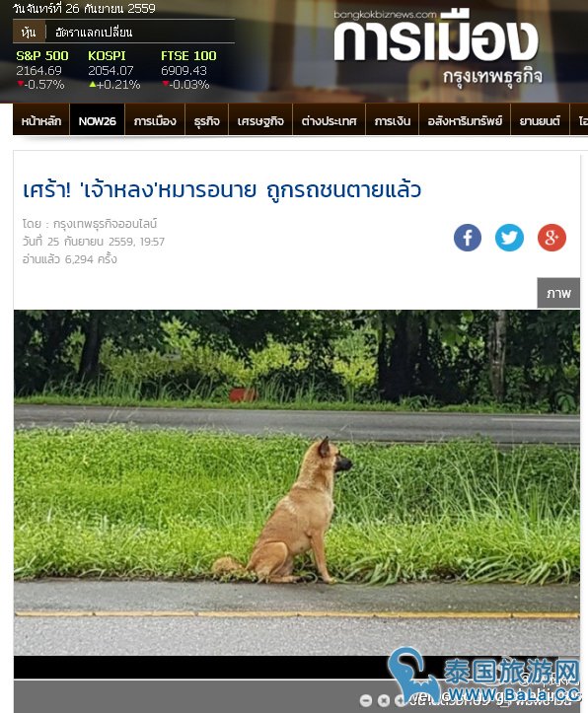Open อสังหาริมทรัพย์ section in navigation
The image size is (588, 713).
click(x=465, y=120)
